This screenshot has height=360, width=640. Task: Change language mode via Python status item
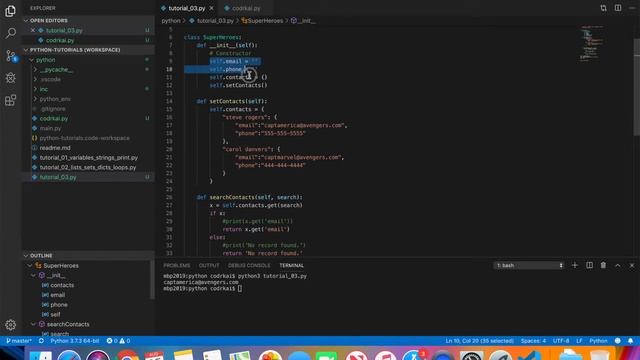tap(598, 341)
